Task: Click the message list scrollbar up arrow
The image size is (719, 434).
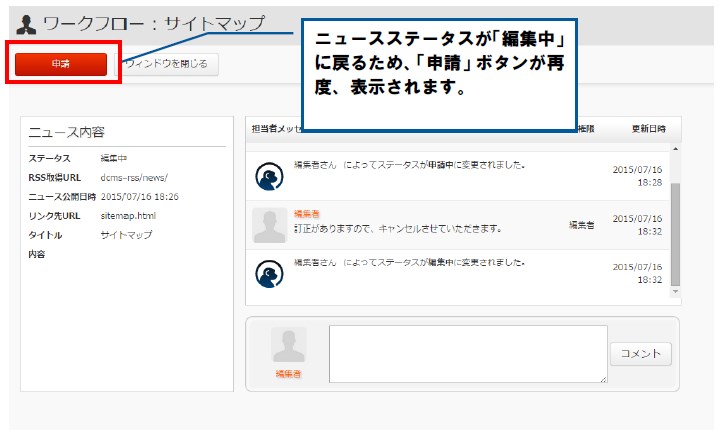Action: click(x=675, y=149)
